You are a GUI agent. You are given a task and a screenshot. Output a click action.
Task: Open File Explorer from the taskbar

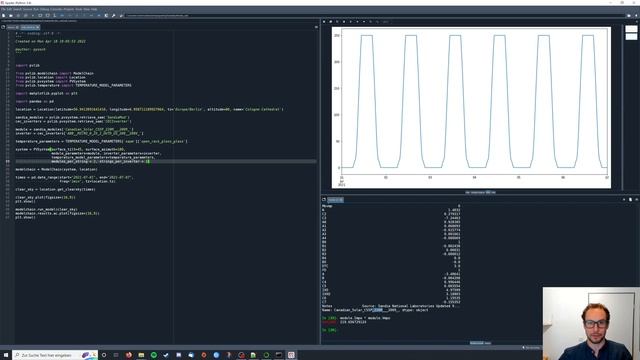pyautogui.click(x=141, y=355)
